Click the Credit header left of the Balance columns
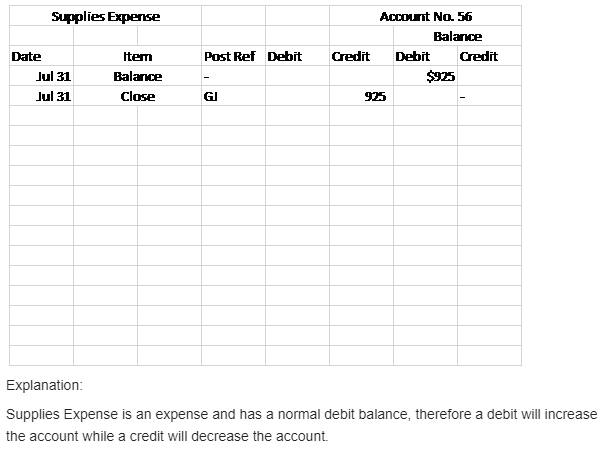This screenshot has height=453, width=609. tap(350, 56)
